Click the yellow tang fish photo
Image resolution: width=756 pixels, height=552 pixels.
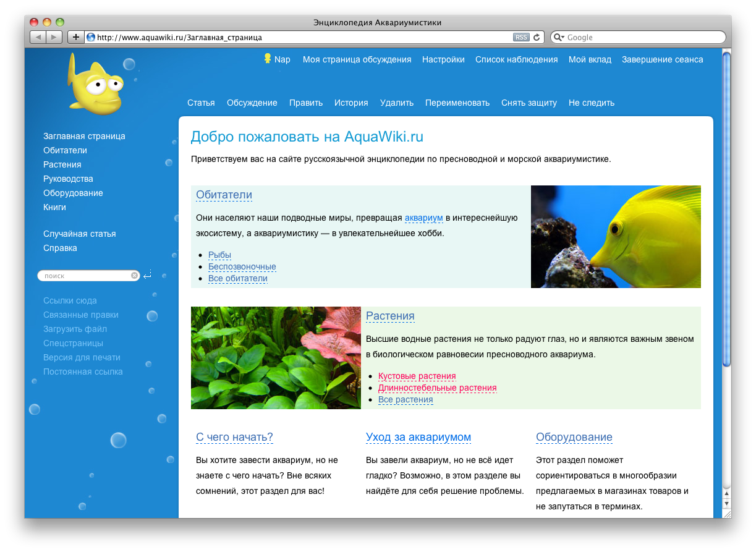tap(616, 237)
